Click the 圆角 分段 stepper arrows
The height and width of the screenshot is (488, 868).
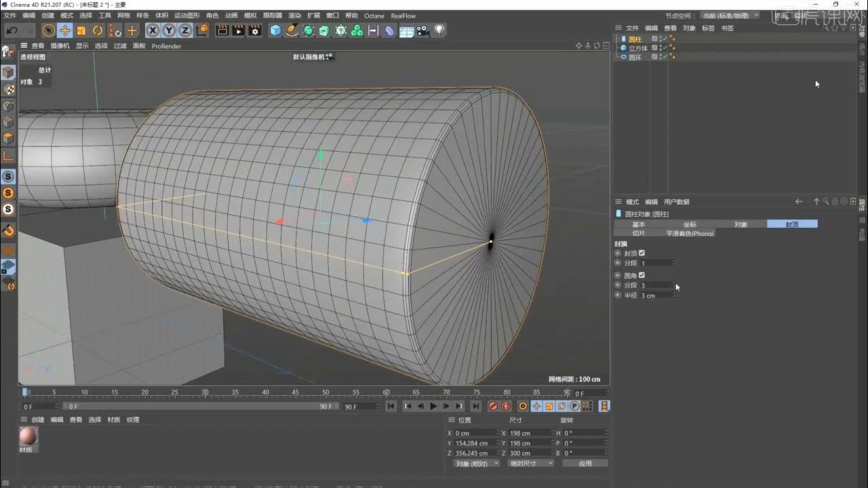[674, 285]
